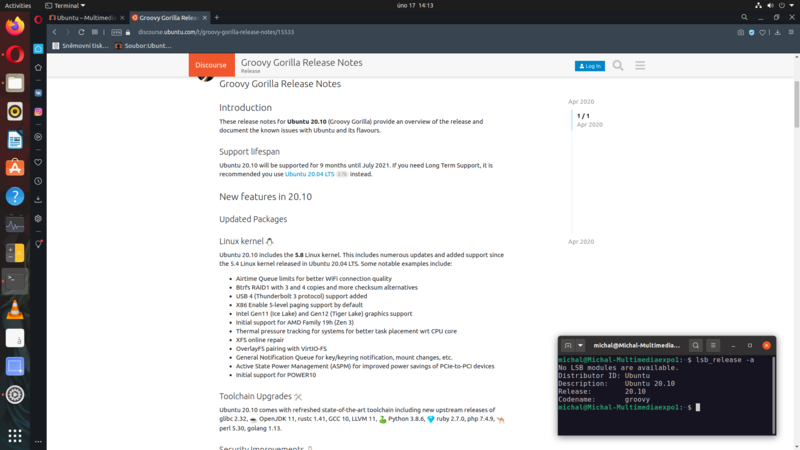Expand Terminal new-tab dropdown arrow

580,345
